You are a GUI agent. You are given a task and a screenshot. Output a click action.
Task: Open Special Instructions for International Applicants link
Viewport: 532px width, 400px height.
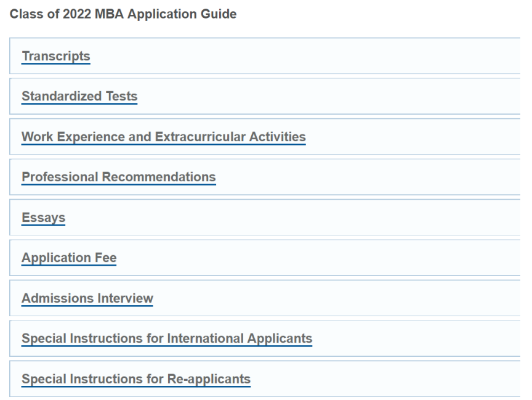click(x=167, y=338)
